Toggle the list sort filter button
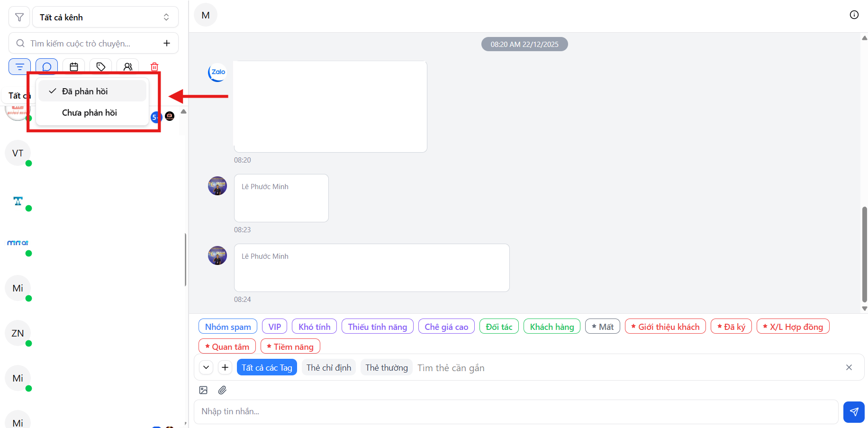Viewport: 868px width, 428px height. pyautogui.click(x=20, y=67)
